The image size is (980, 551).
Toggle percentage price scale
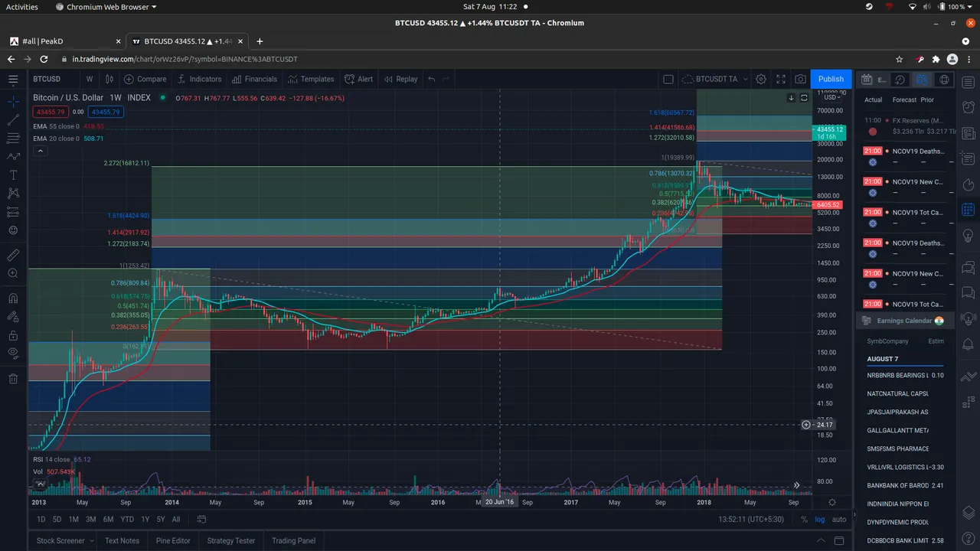click(804, 520)
